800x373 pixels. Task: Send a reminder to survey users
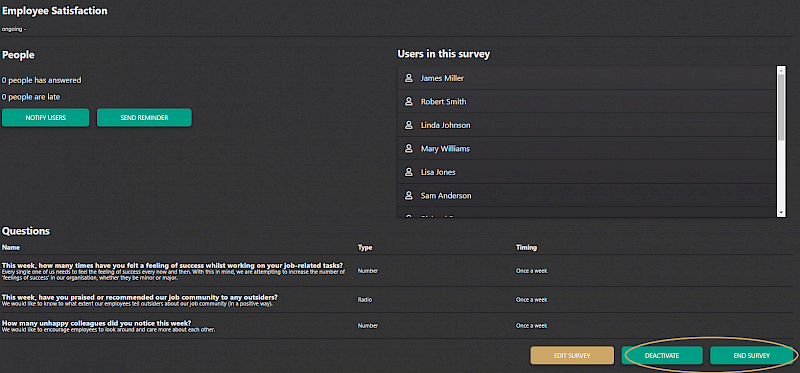click(x=144, y=117)
